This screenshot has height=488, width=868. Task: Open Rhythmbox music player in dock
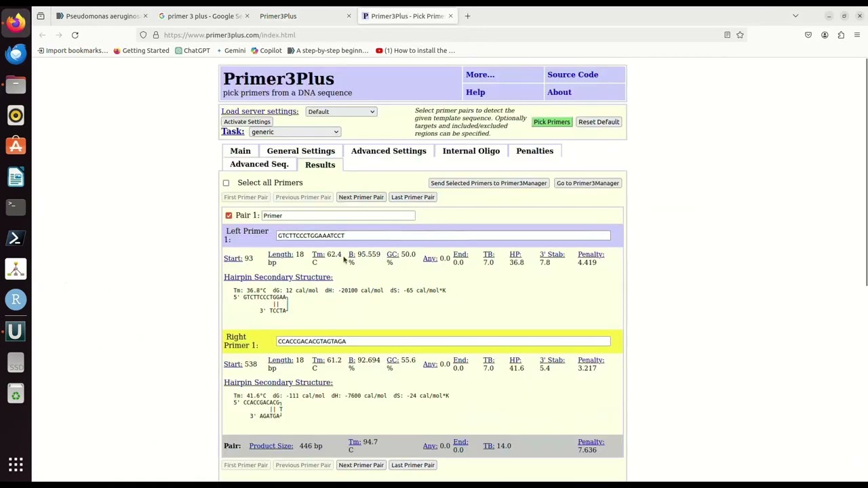coord(16,115)
